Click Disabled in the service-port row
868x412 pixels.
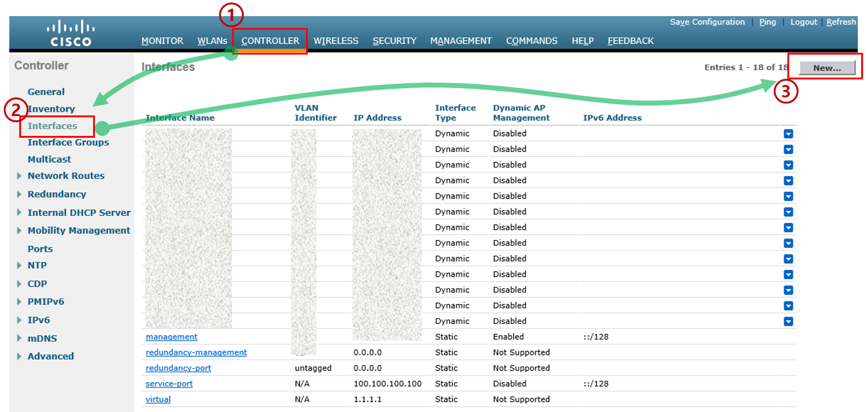click(510, 384)
